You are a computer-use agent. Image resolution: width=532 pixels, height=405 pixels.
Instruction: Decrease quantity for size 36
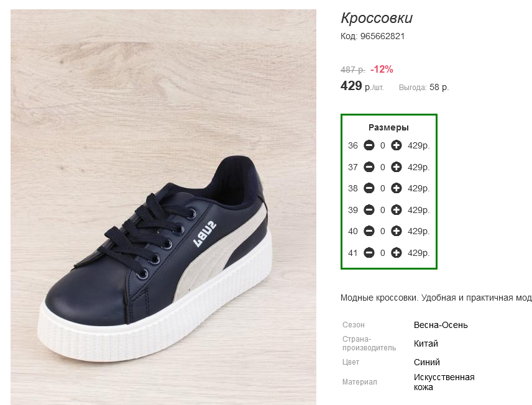369,145
